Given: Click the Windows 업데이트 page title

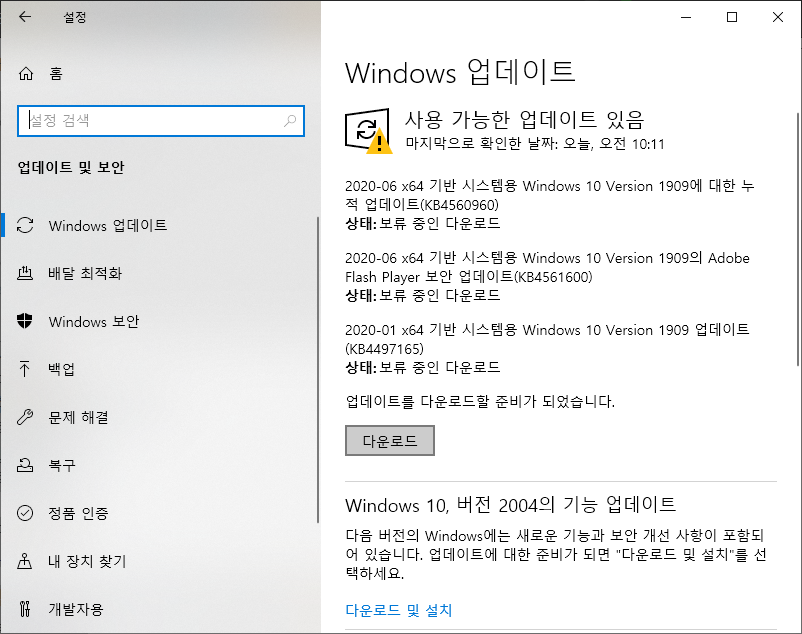Looking at the screenshot, I should coord(460,72).
